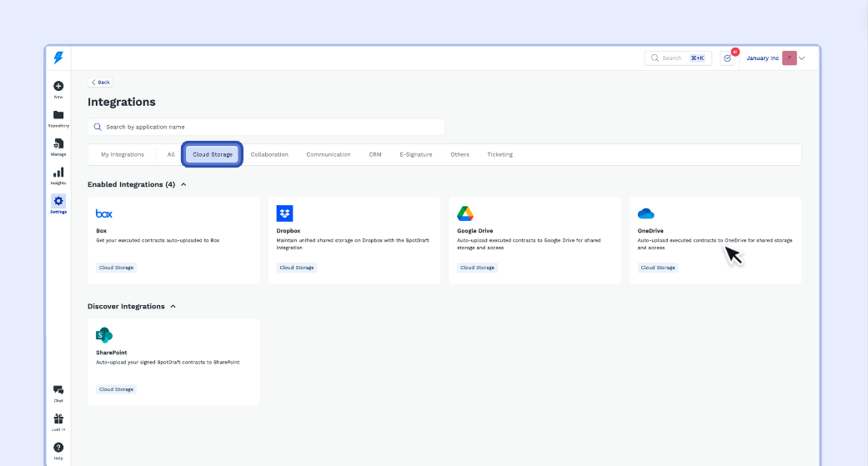
Task: Switch to the Collaboration tab
Action: tap(269, 154)
